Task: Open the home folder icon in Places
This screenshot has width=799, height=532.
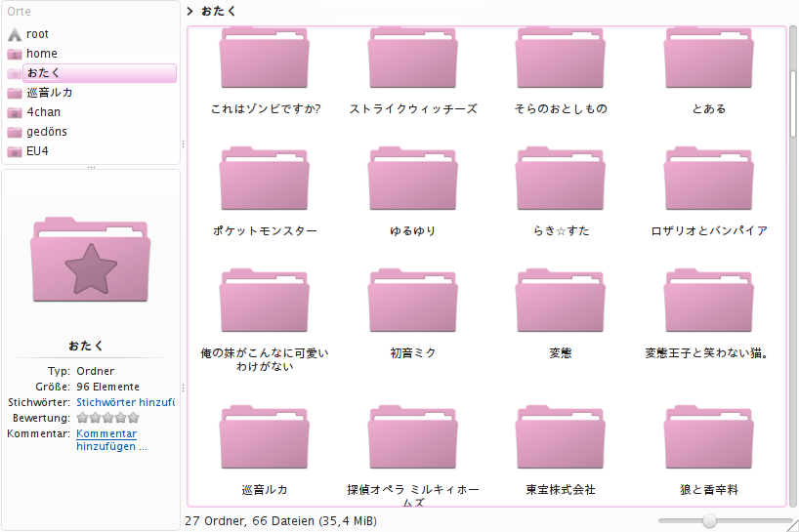Action: (15, 54)
